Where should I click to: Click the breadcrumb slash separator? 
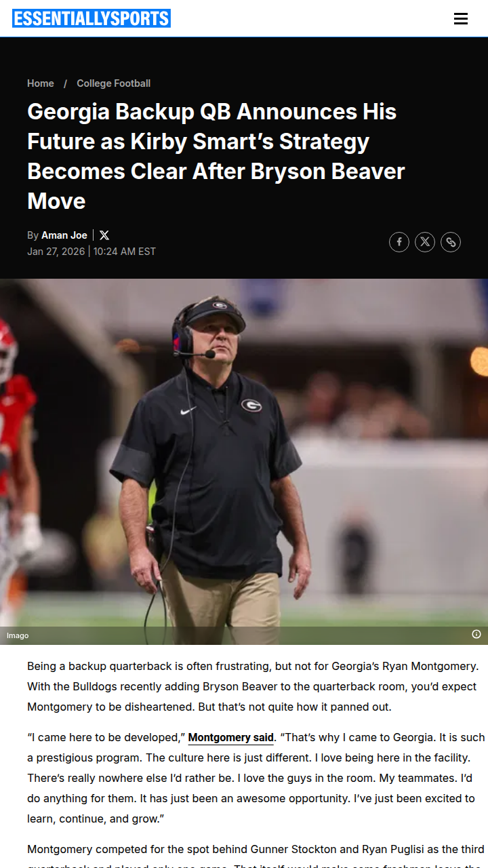(x=66, y=83)
